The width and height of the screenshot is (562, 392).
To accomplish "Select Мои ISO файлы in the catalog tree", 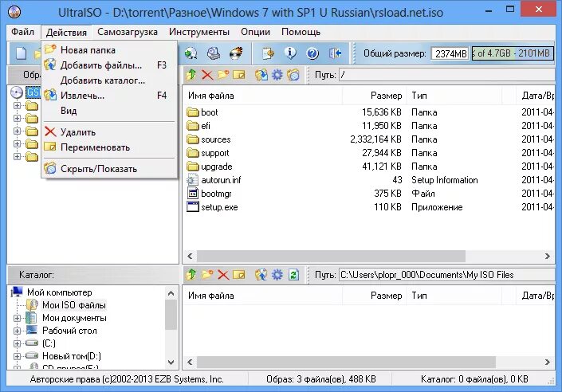I will [73, 305].
